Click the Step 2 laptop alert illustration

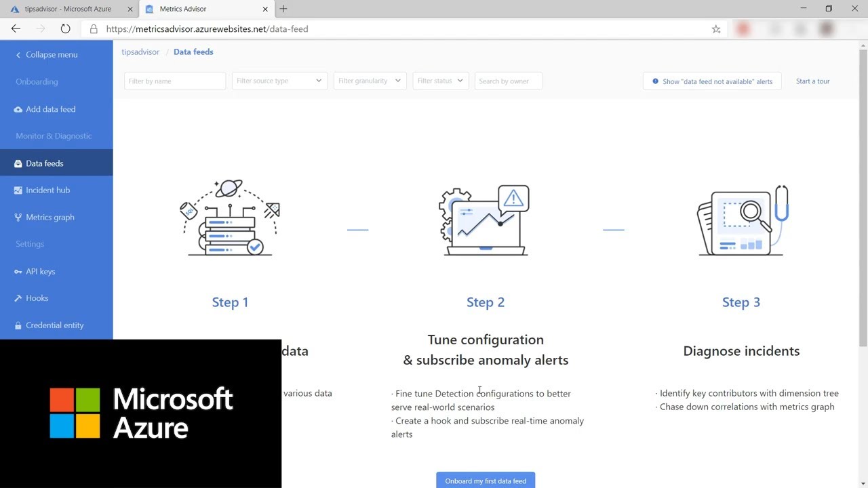click(x=485, y=220)
